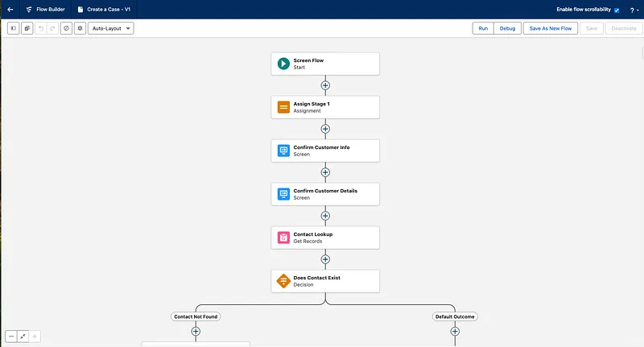
Task: Toggle Enable flow scrollability checkbox
Action: [617, 10]
